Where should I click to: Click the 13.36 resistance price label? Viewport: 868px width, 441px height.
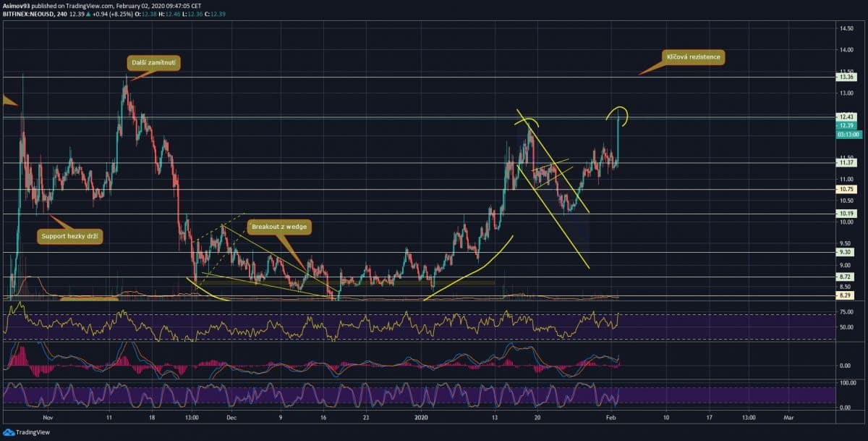[x=846, y=77]
